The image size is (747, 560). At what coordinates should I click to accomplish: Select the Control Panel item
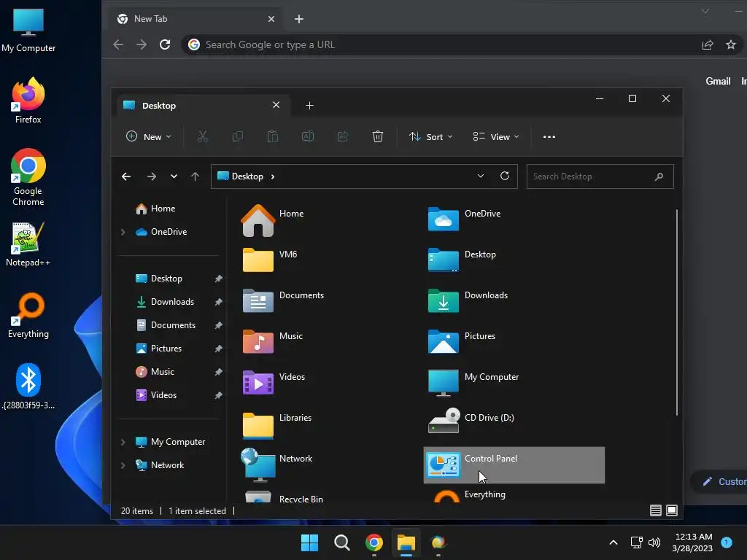click(514, 465)
